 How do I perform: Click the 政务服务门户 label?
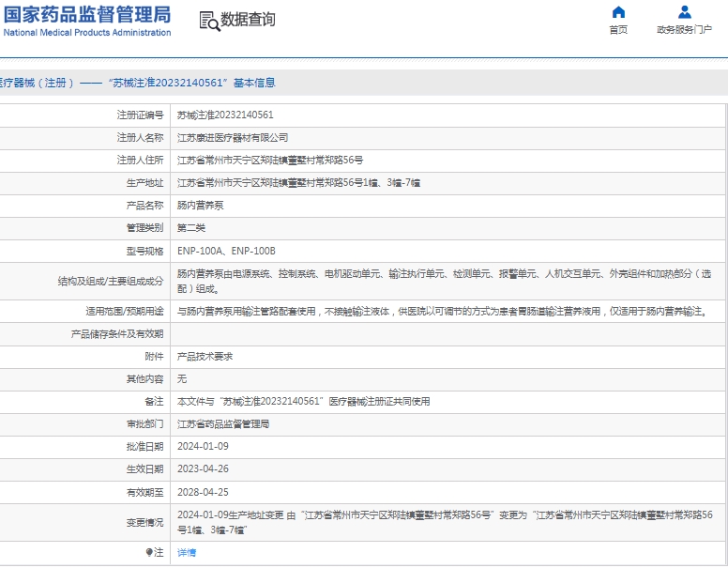pos(684,30)
